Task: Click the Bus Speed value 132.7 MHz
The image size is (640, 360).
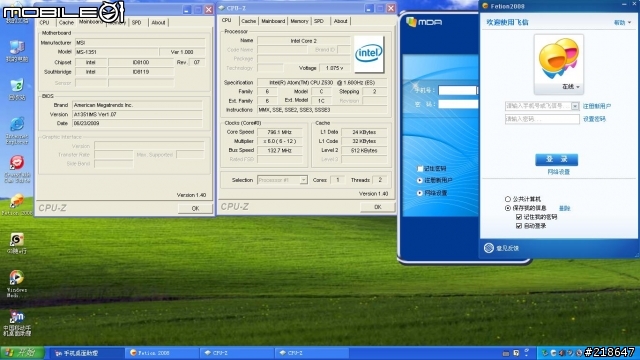Action: point(280,150)
